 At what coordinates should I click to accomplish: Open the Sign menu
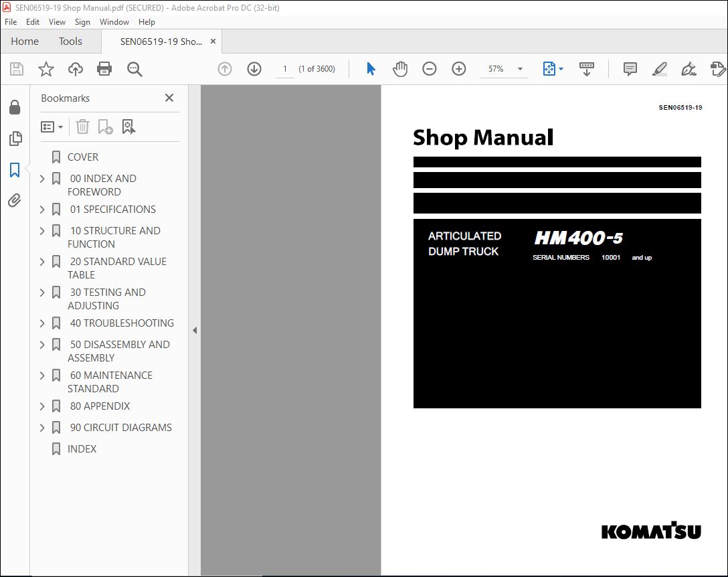tap(83, 22)
